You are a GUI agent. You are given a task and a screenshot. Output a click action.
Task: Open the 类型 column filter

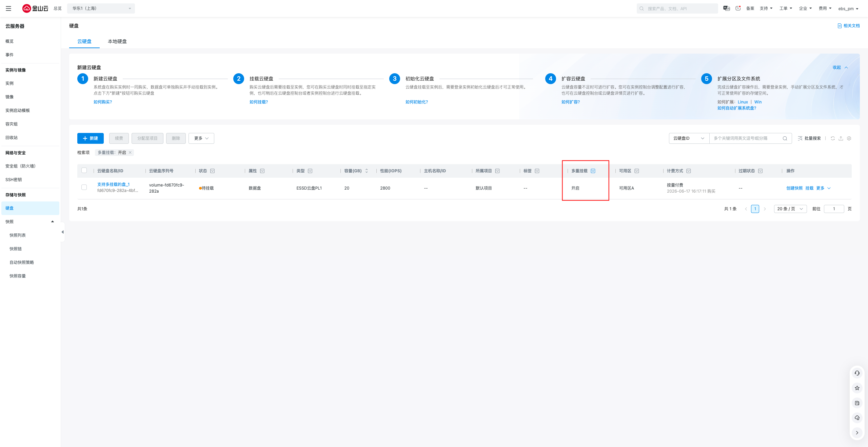click(310, 171)
